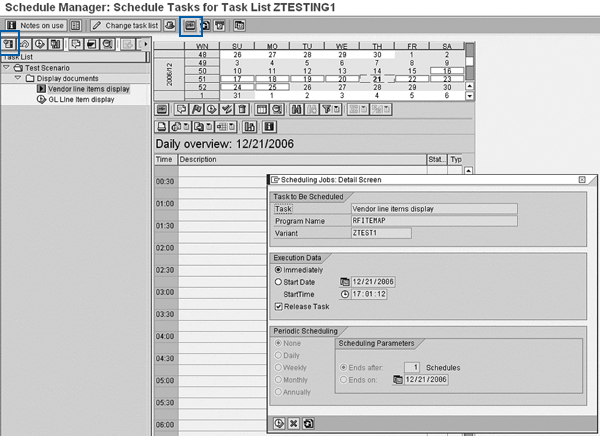Click the black information icon below toolbar

point(269,127)
